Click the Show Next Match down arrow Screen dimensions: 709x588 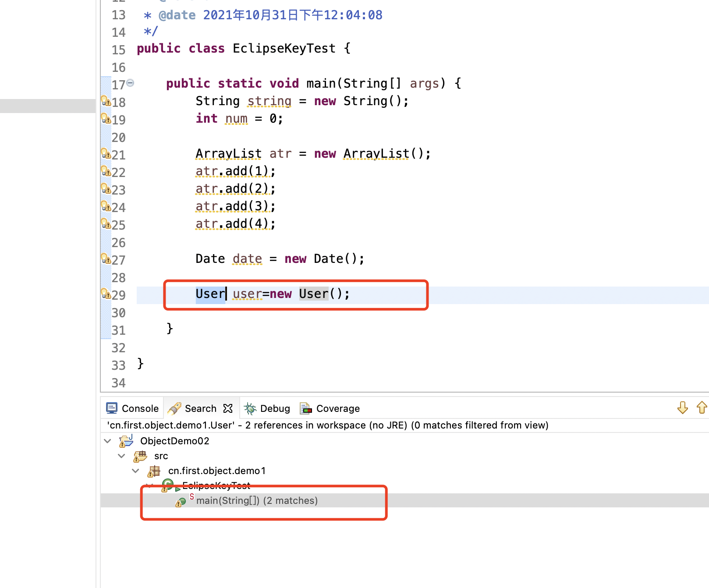coord(682,408)
